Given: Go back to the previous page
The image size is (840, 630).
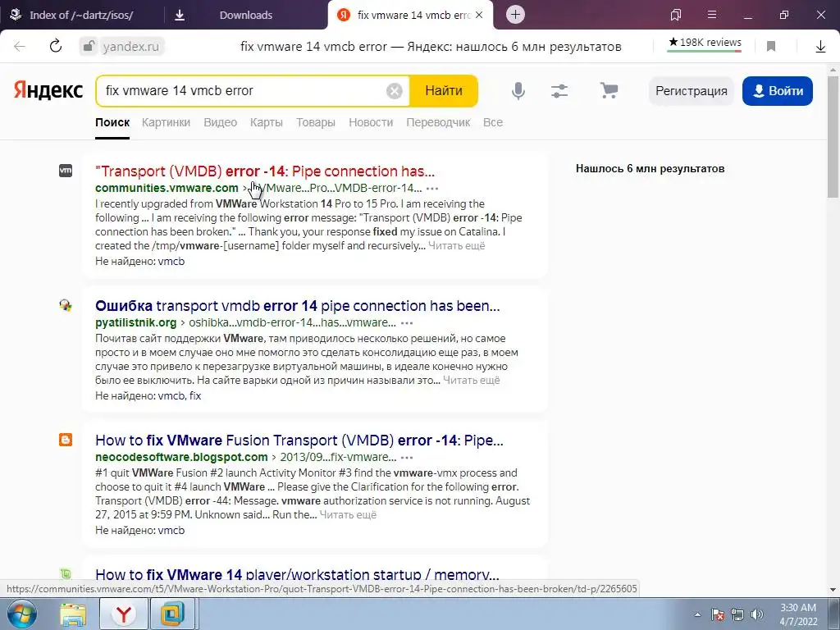Looking at the screenshot, I should [x=20, y=47].
